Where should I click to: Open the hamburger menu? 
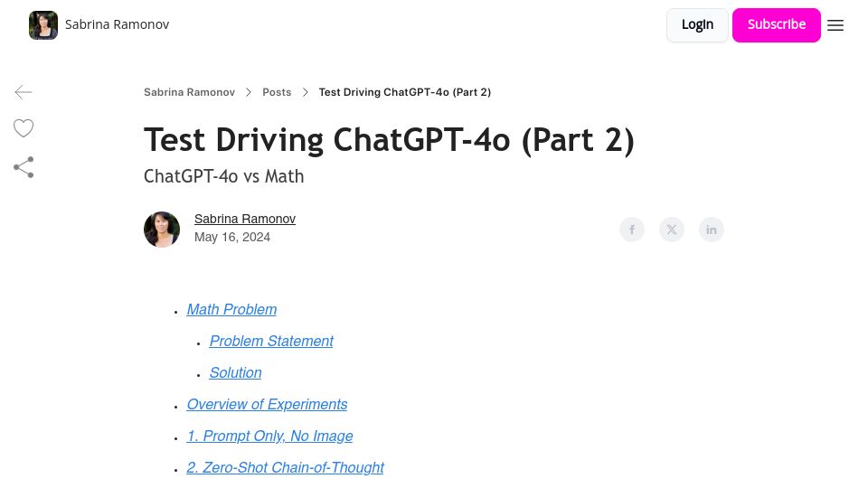pos(835,25)
